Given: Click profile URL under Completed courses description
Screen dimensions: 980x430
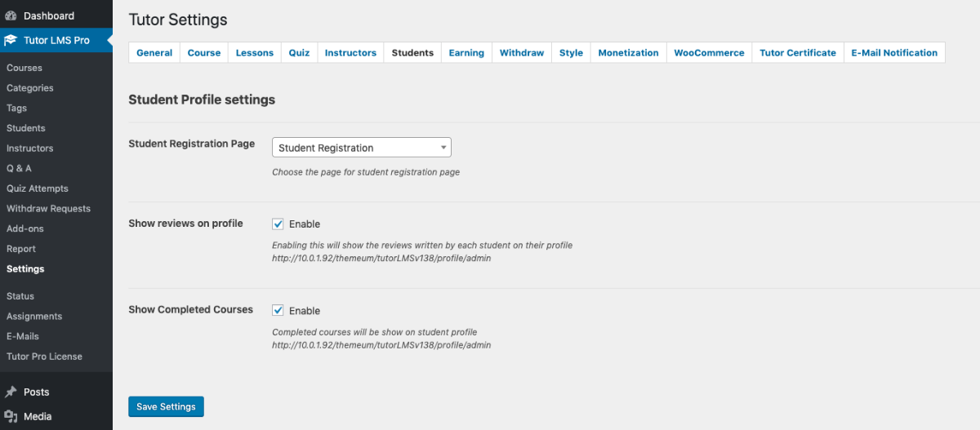Looking at the screenshot, I should pos(381,345).
